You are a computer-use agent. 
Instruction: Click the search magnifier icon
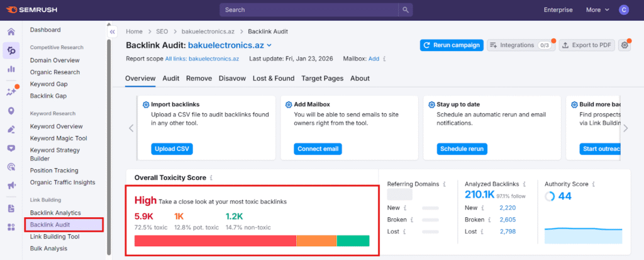pos(406,10)
